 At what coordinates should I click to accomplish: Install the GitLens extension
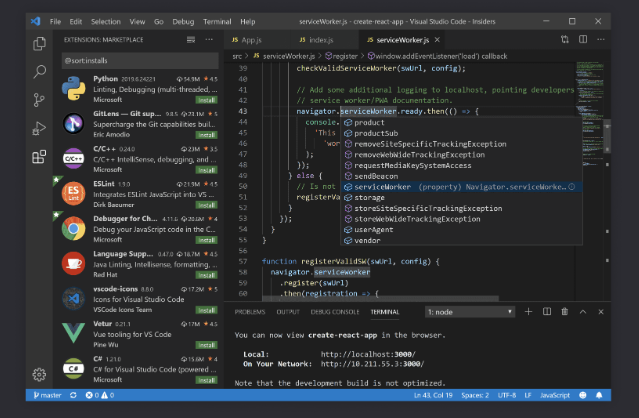click(207, 135)
